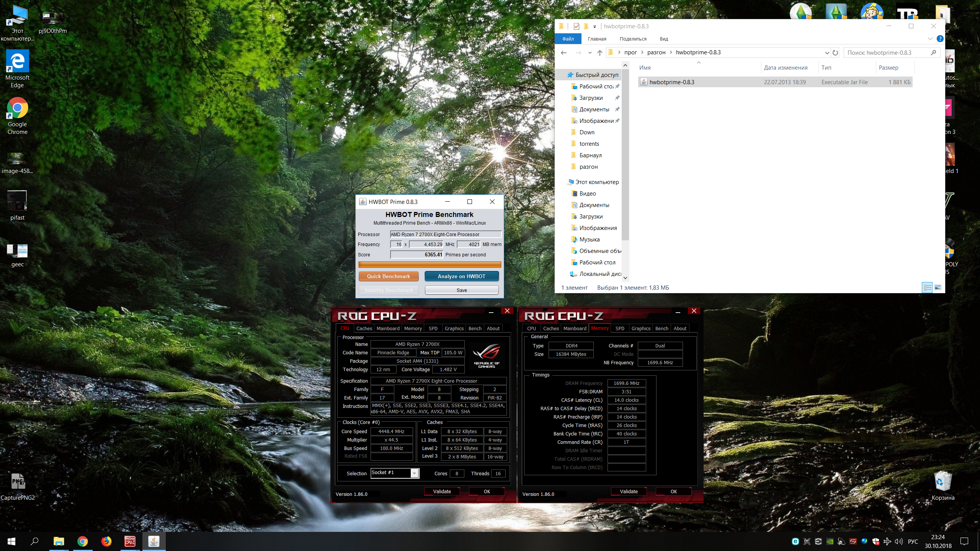Viewport: 980px width, 551px height.
Task: Save the HWBOT Prime result
Action: (462, 290)
